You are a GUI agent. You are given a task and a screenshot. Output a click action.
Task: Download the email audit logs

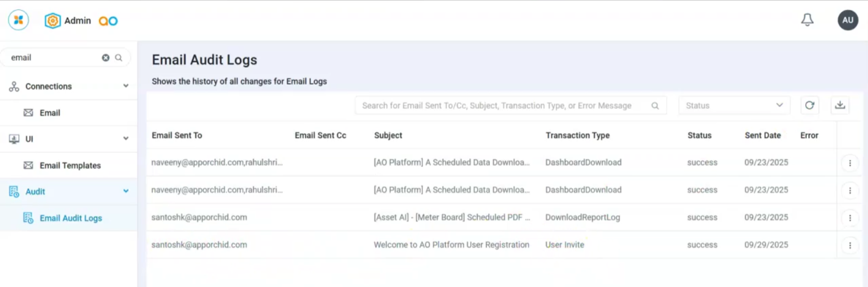(840, 105)
